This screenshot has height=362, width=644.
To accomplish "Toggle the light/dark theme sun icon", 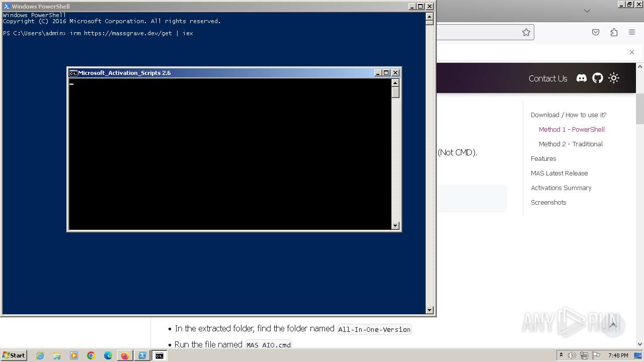I will point(614,78).
